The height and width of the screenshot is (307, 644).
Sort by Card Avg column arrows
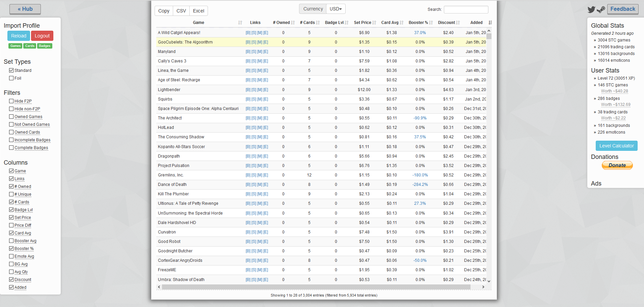point(402,23)
